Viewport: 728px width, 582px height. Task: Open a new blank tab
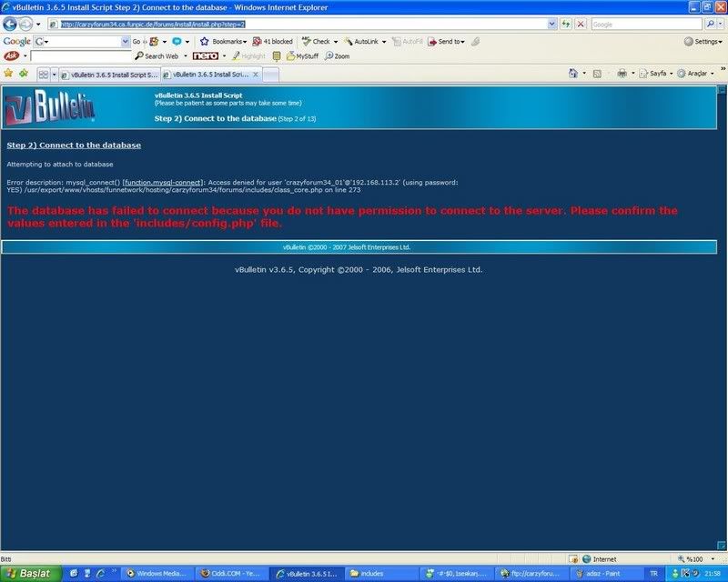pos(270,75)
